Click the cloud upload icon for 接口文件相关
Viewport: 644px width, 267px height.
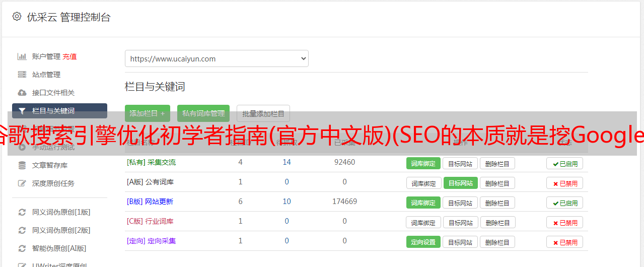pos(22,93)
